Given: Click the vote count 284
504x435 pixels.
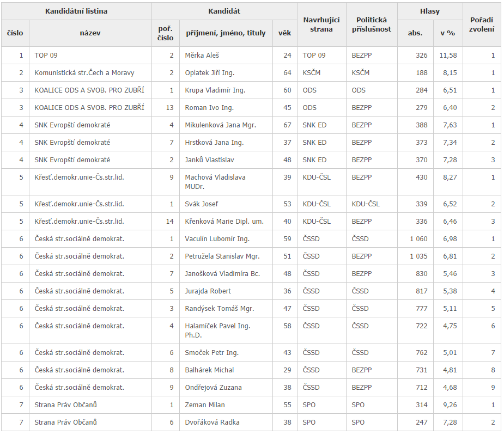Looking at the screenshot, I should click(x=421, y=90).
